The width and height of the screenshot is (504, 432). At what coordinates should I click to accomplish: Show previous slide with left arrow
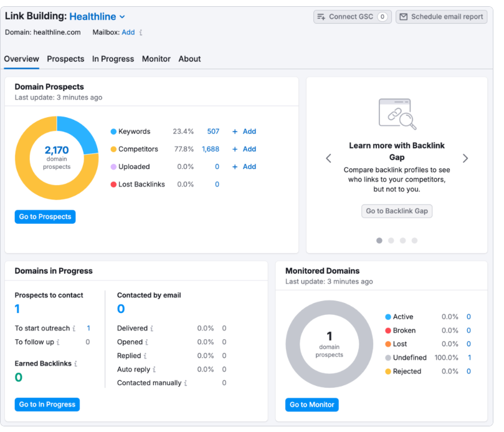tap(328, 158)
